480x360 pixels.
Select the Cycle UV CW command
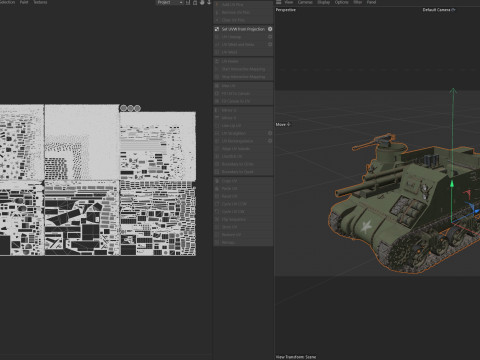[x=243, y=211]
